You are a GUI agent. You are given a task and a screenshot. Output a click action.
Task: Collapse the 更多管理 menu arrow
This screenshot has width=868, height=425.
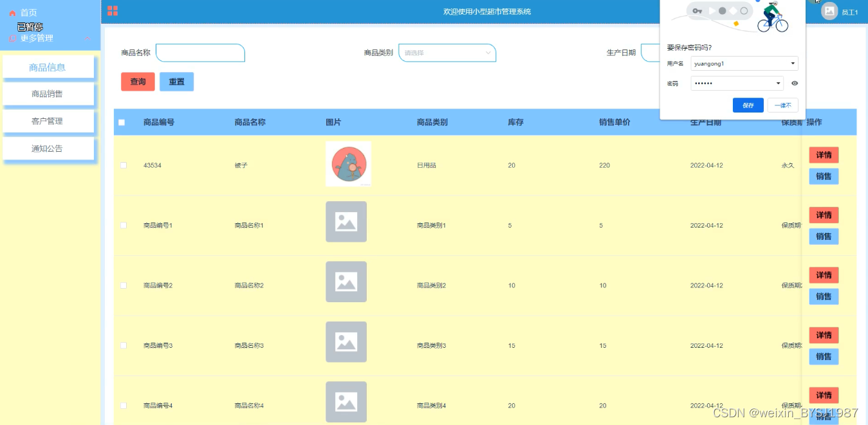click(88, 39)
